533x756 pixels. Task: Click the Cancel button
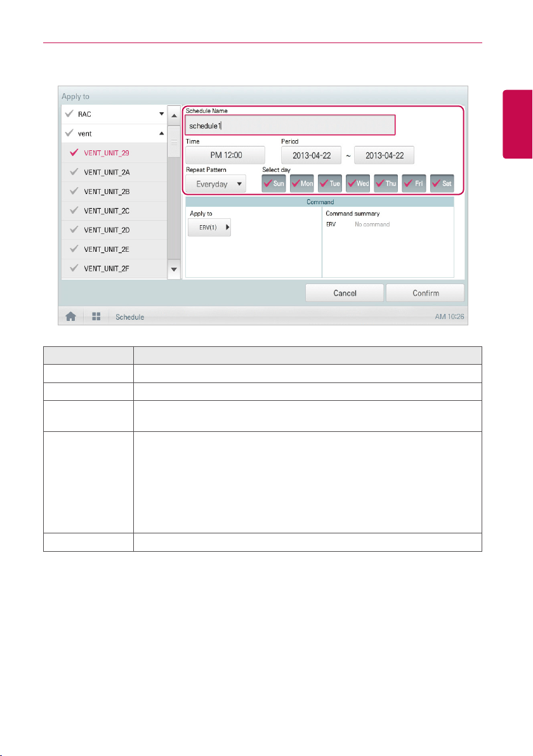click(345, 293)
